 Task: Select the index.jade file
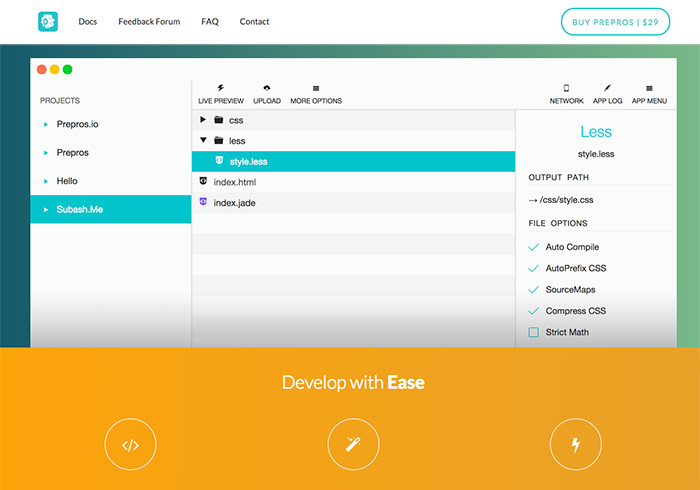235,203
